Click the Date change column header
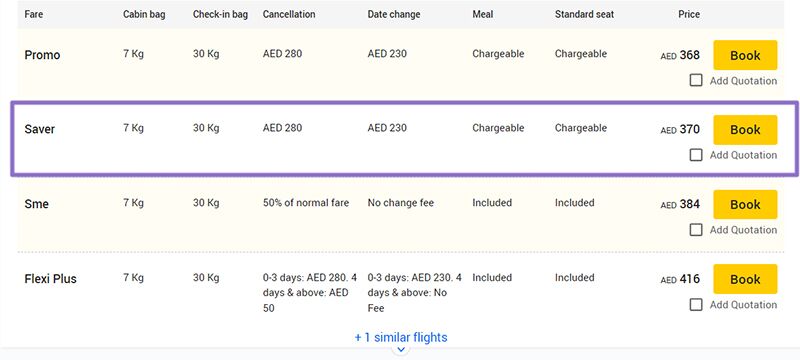 tap(394, 14)
